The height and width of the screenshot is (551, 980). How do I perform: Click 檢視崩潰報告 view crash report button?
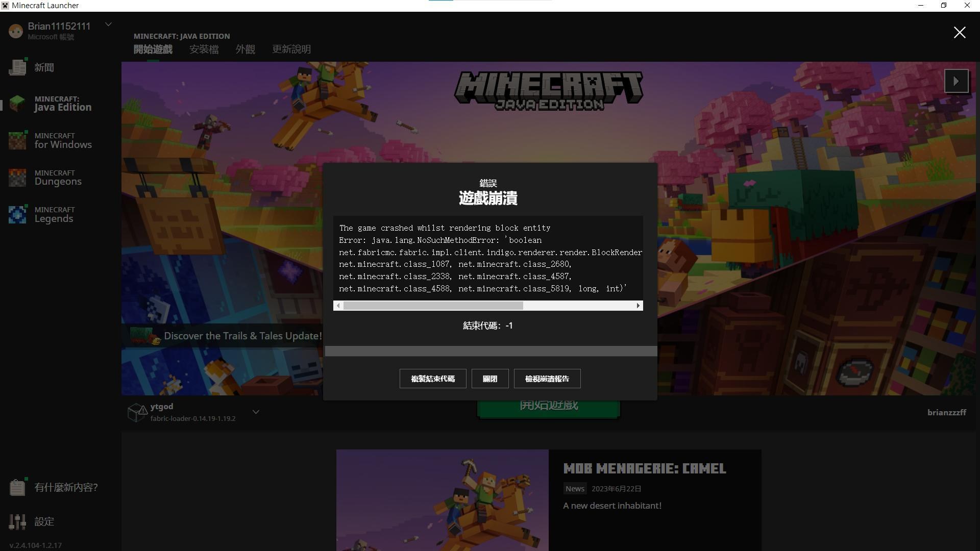click(x=547, y=379)
